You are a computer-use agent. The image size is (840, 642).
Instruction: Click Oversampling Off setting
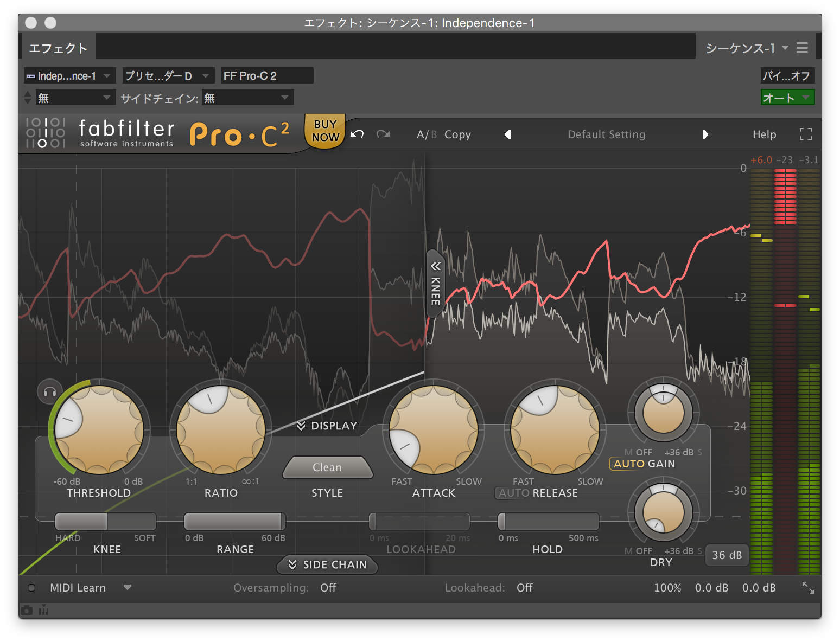(328, 588)
